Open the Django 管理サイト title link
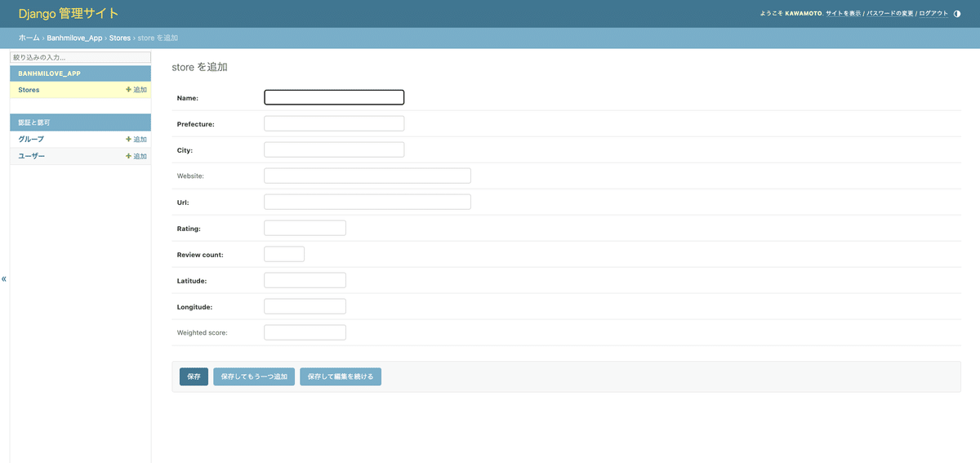This screenshot has width=980, height=463. pyautogui.click(x=69, y=13)
